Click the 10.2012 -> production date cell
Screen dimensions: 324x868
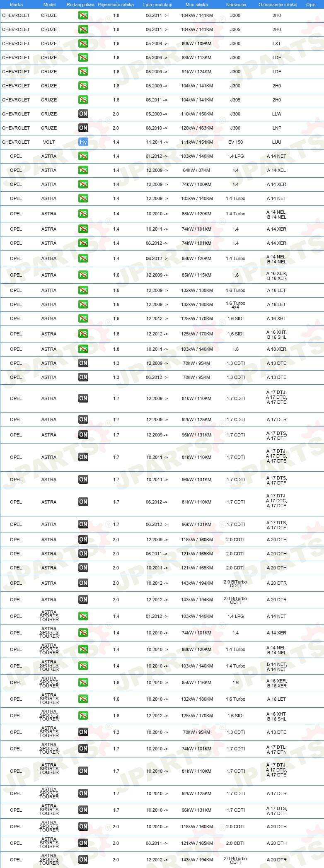coord(157,583)
